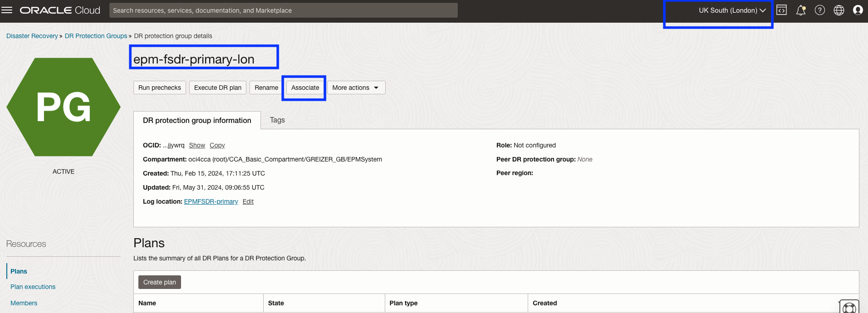Open the Cloud Shell developer tools icon
This screenshot has height=313, width=868.
coord(781,10)
